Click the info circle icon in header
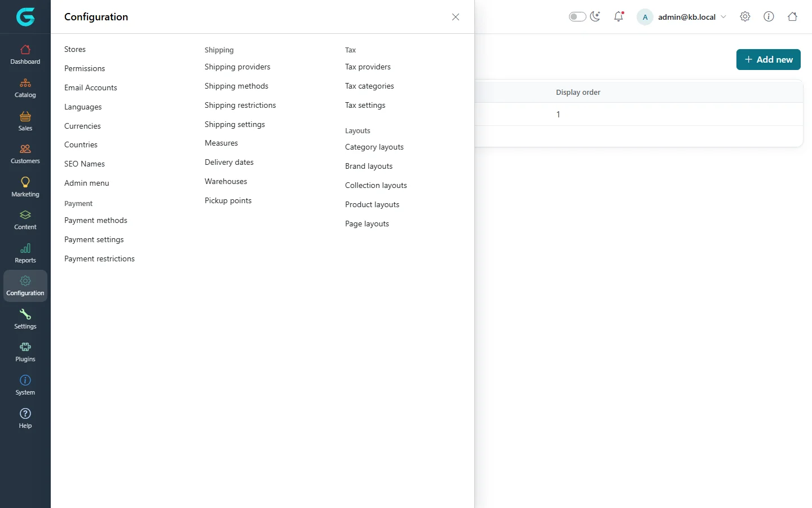Image resolution: width=812 pixels, height=508 pixels. [769, 17]
